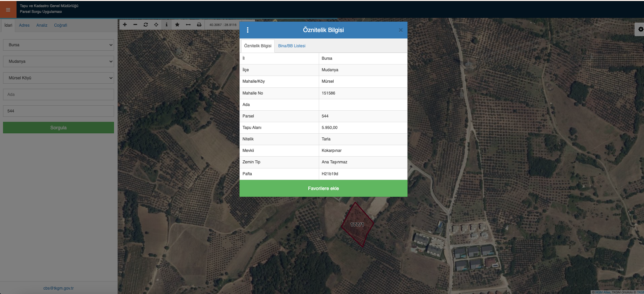The width and height of the screenshot is (644, 294).
Task: Expand the Mudanya district dropdown
Action: (x=58, y=61)
